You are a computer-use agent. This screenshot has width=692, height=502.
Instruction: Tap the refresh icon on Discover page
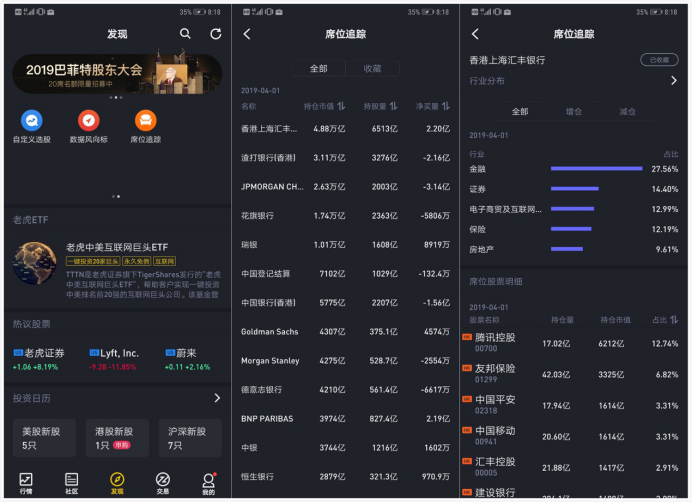(215, 34)
